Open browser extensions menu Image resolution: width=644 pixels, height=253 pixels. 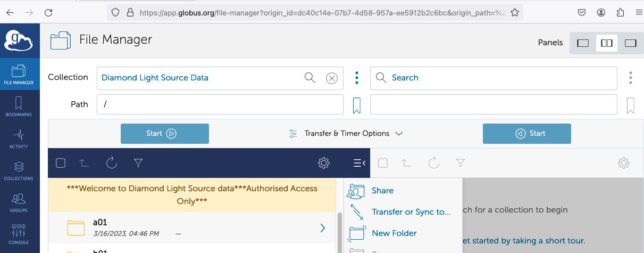[620, 12]
